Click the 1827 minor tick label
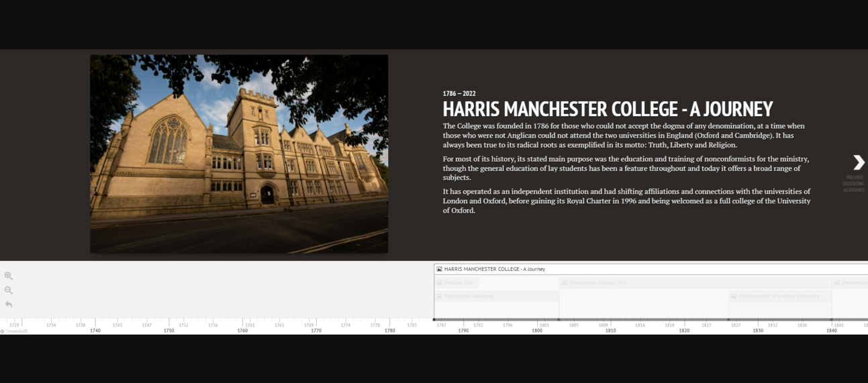 pyautogui.click(x=736, y=325)
